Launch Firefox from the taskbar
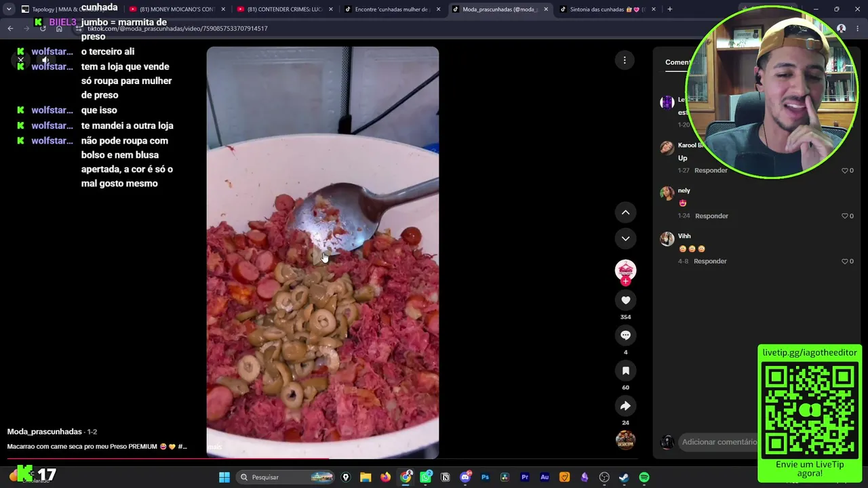868x488 pixels. point(385,477)
